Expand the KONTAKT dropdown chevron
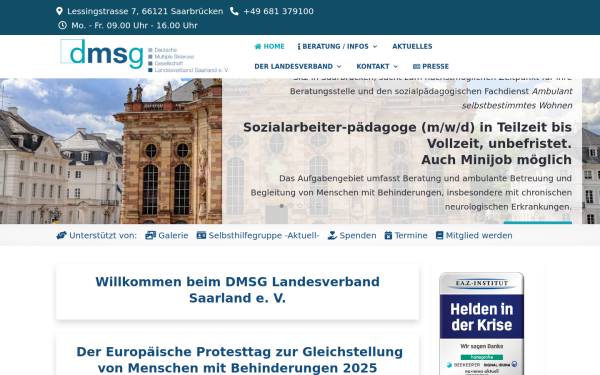This screenshot has height=375, width=600. (x=396, y=66)
